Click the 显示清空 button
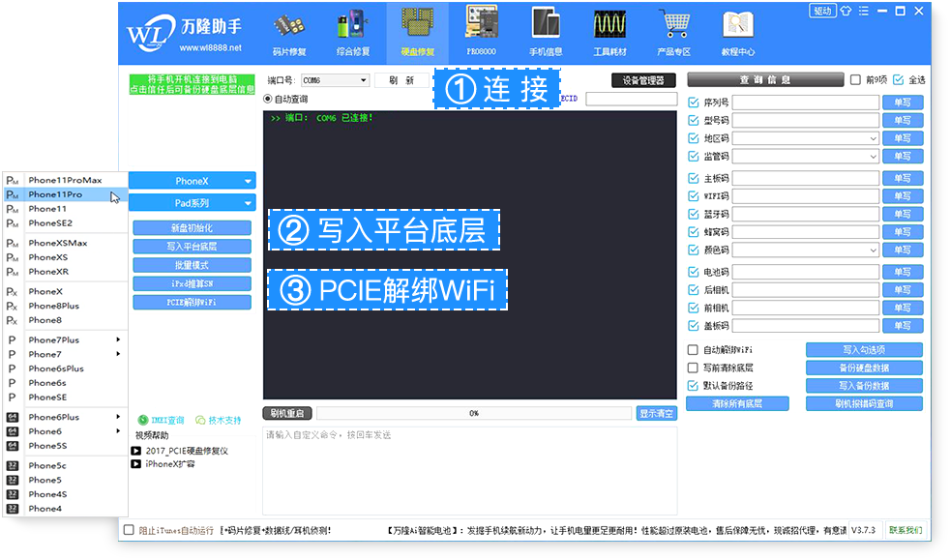950x560 pixels. click(x=656, y=414)
